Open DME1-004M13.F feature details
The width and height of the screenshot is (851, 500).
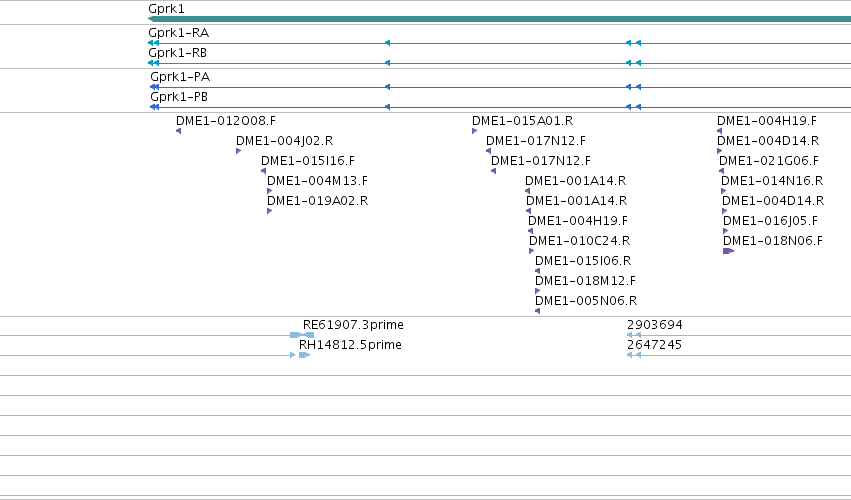point(317,181)
